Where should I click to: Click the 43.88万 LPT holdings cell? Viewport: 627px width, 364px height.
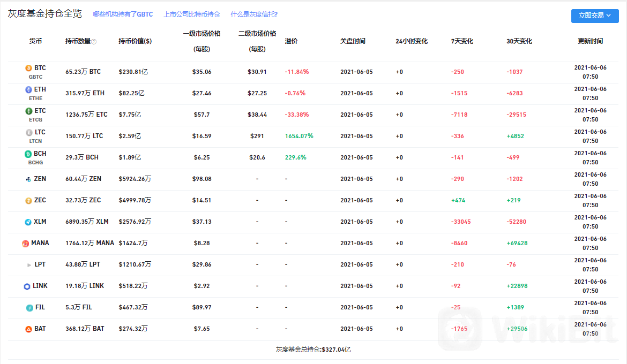pyautogui.click(x=83, y=264)
